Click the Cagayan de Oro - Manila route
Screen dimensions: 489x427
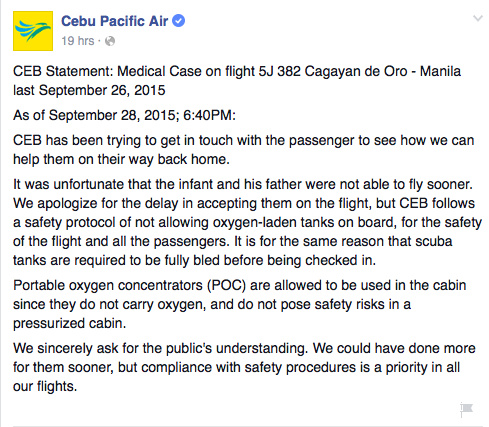click(383, 71)
